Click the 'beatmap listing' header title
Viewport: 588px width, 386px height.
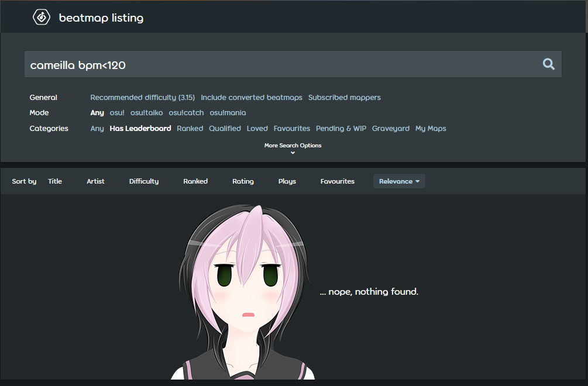(101, 18)
